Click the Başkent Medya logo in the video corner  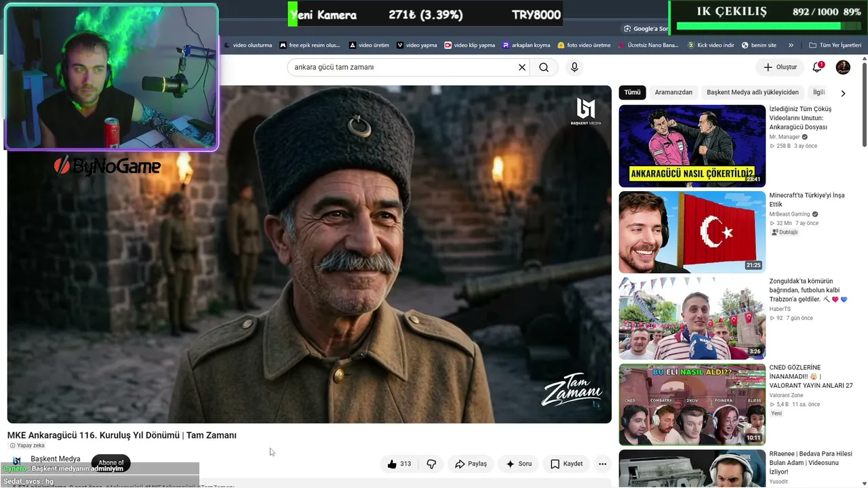coord(585,112)
